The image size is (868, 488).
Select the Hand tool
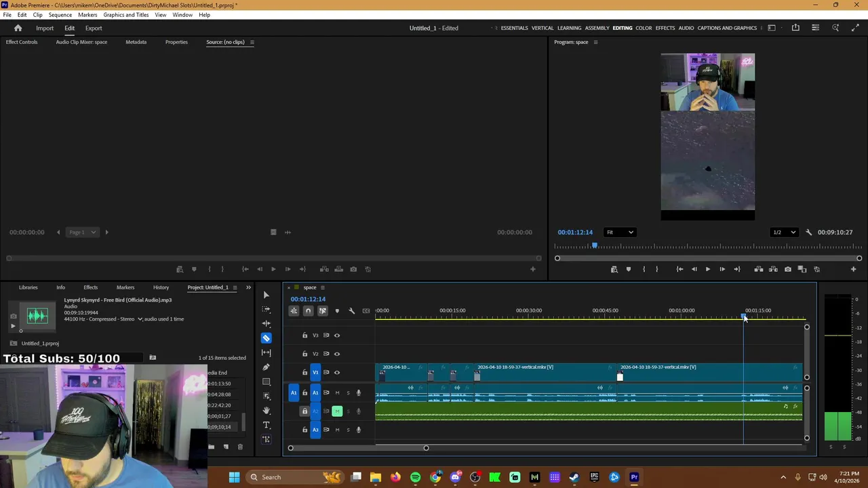pyautogui.click(x=266, y=411)
